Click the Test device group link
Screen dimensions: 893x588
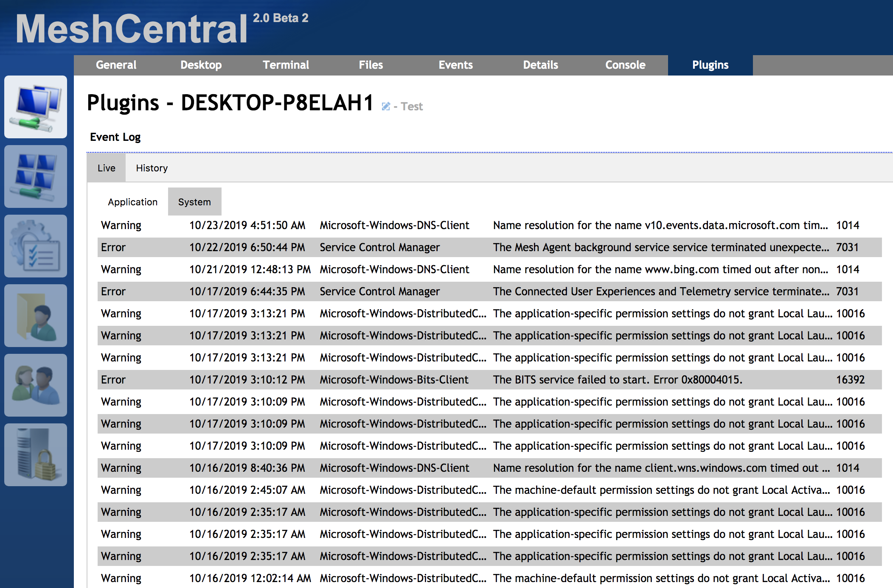pos(412,106)
